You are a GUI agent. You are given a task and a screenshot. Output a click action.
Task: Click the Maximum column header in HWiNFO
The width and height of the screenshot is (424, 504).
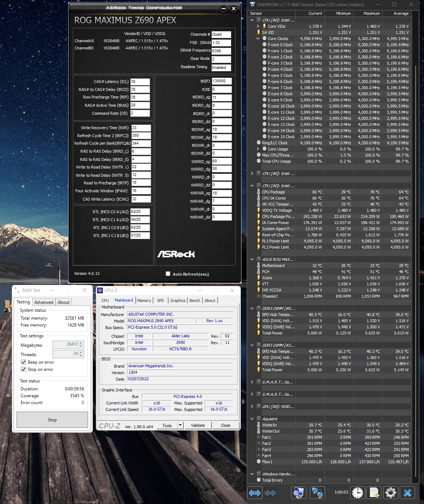(x=368, y=13)
